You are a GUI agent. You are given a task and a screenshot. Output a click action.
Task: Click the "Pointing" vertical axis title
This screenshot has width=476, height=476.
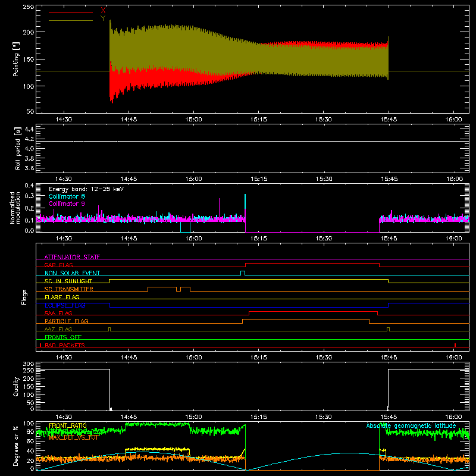click(x=16, y=59)
